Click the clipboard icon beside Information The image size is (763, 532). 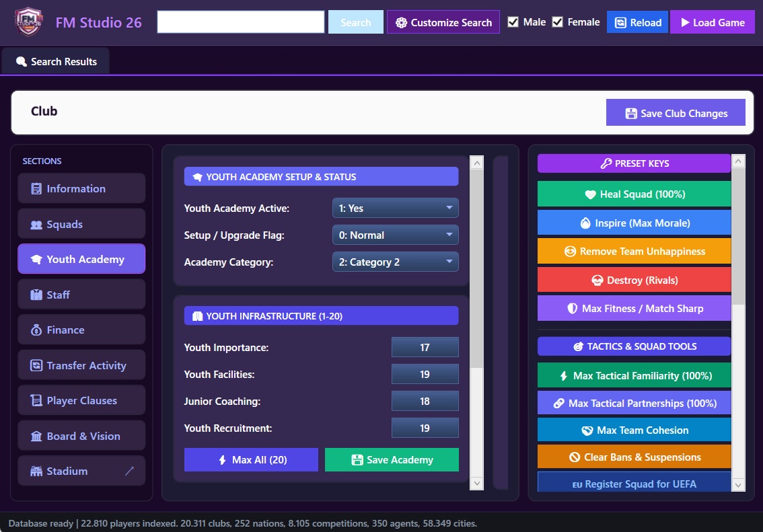click(36, 189)
